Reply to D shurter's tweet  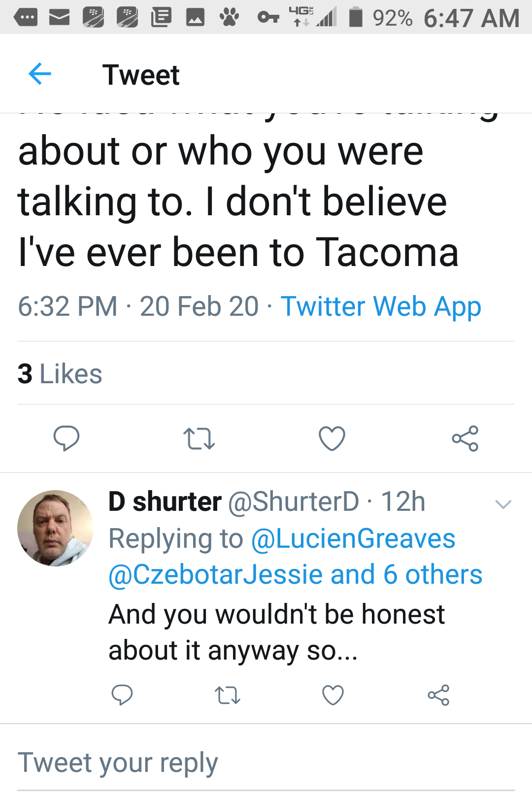(122, 695)
